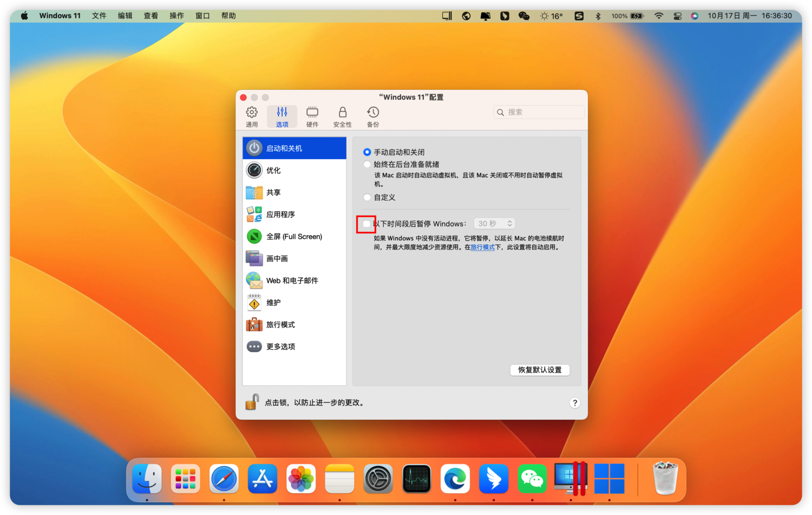Image resolution: width=812 pixels, height=515 pixels.
Task: Open 更多选项 item
Action: (294, 347)
